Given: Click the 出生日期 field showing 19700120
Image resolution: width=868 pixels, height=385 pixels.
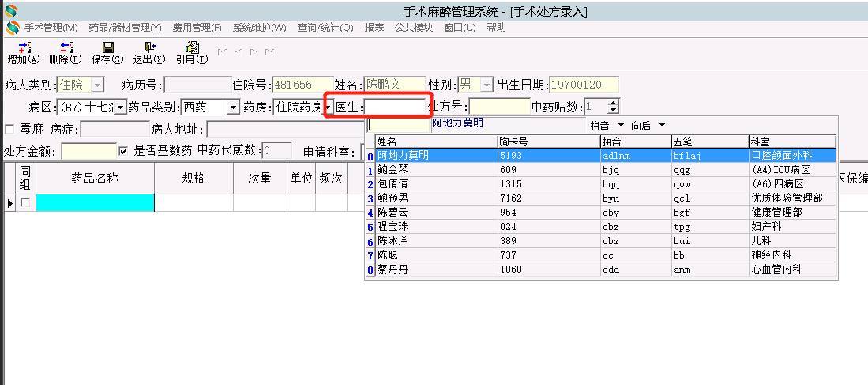Looking at the screenshot, I should (x=584, y=85).
